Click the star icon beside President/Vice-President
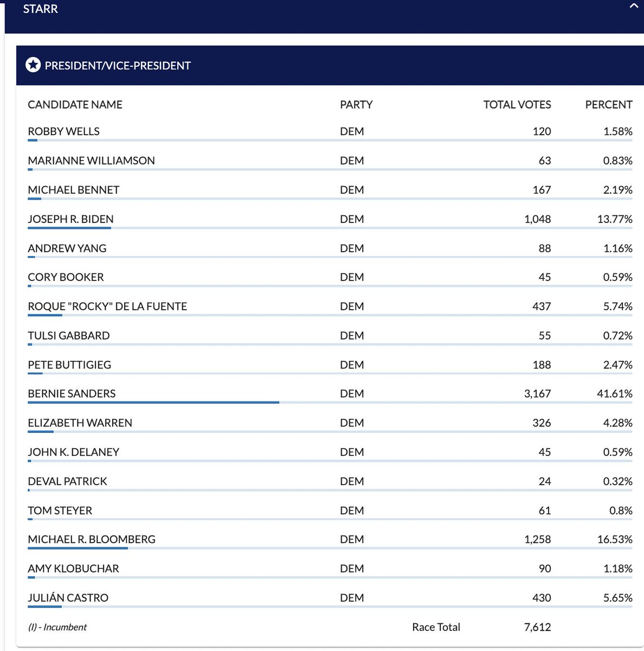The image size is (644, 651). [33, 65]
